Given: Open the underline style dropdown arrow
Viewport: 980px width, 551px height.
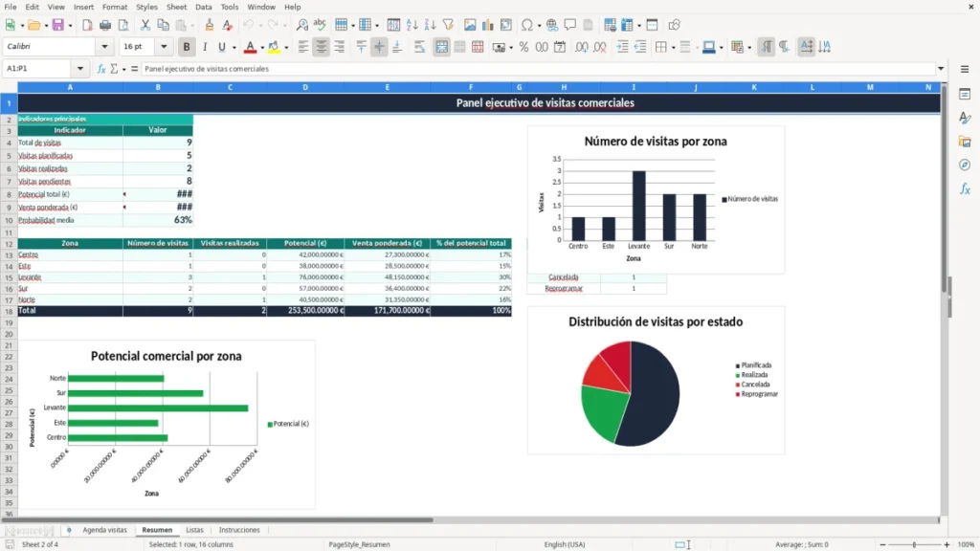Looking at the screenshot, I should tap(234, 48).
